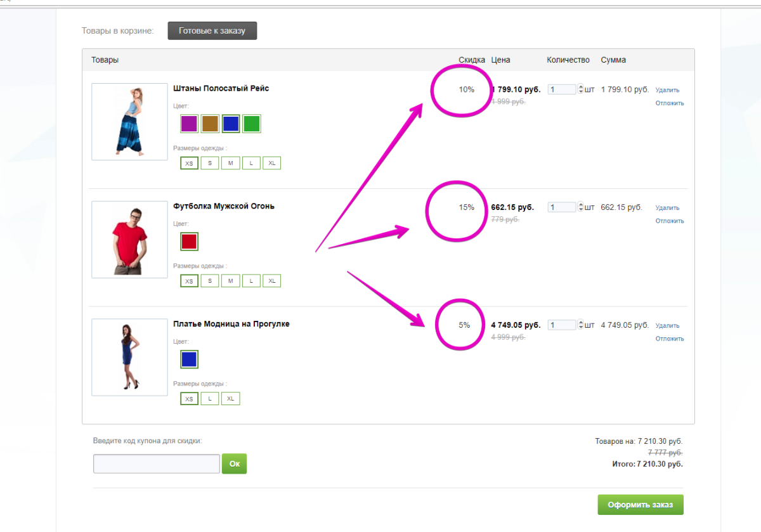Adjust quantity stepper for striped pants

coord(580,89)
